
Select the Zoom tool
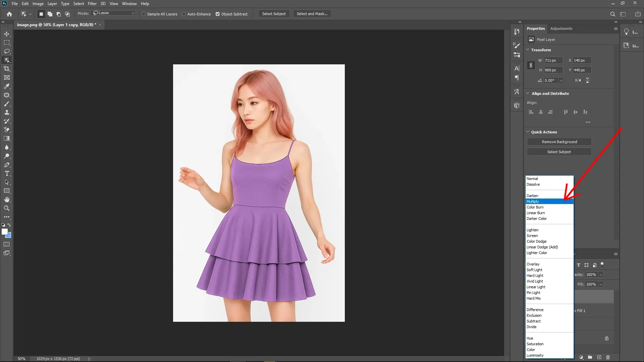tap(7, 208)
